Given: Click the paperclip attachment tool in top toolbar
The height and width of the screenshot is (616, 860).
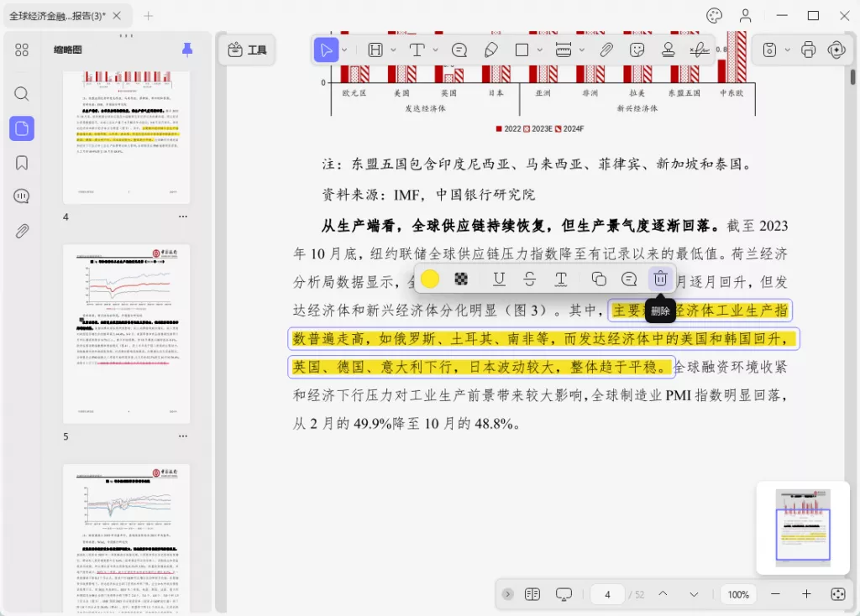Looking at the screenshot, I should (x=606, y=50).
